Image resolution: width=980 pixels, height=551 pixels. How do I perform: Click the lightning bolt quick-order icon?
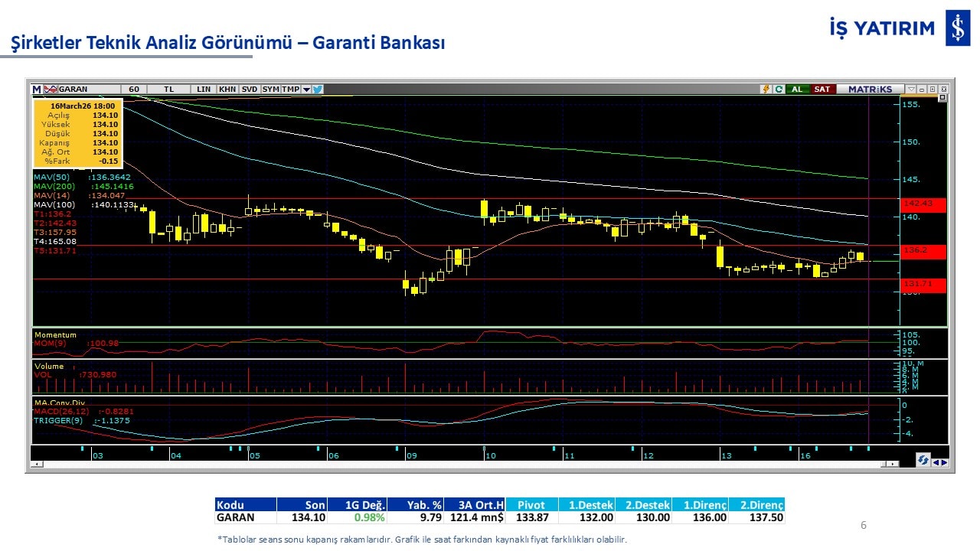click(765, 89)
